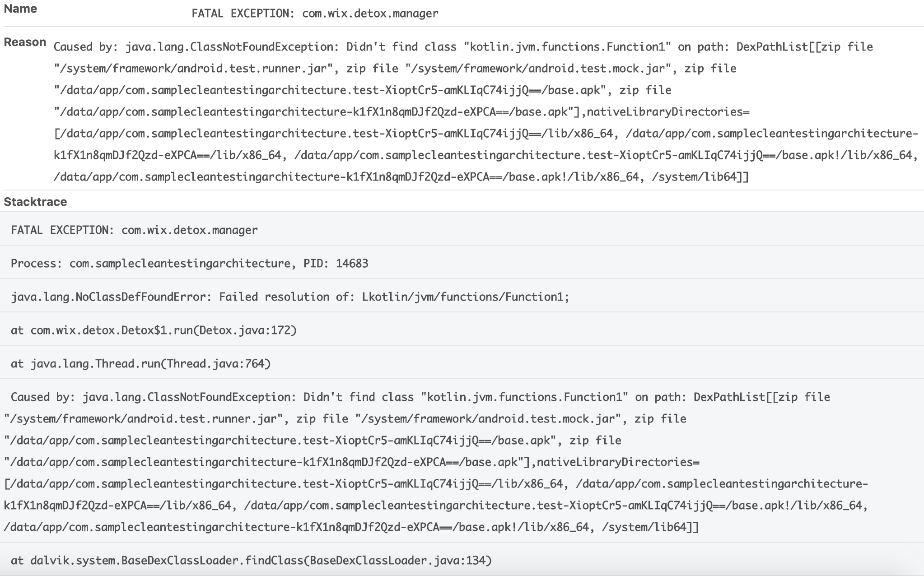Select the stacktrace Caused by block
The image size is (924, 576).
click(x=462, y=461)
